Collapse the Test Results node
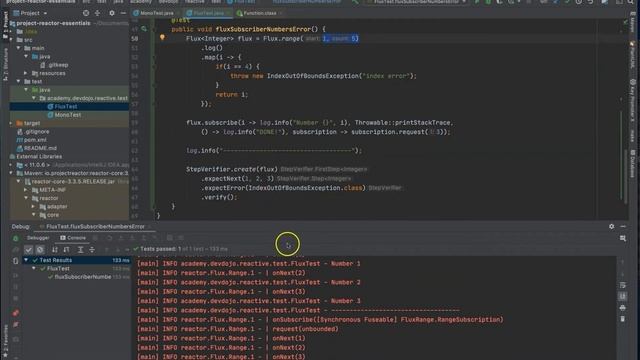This screenshot has width=640, height=360. [x=26, y=260]
